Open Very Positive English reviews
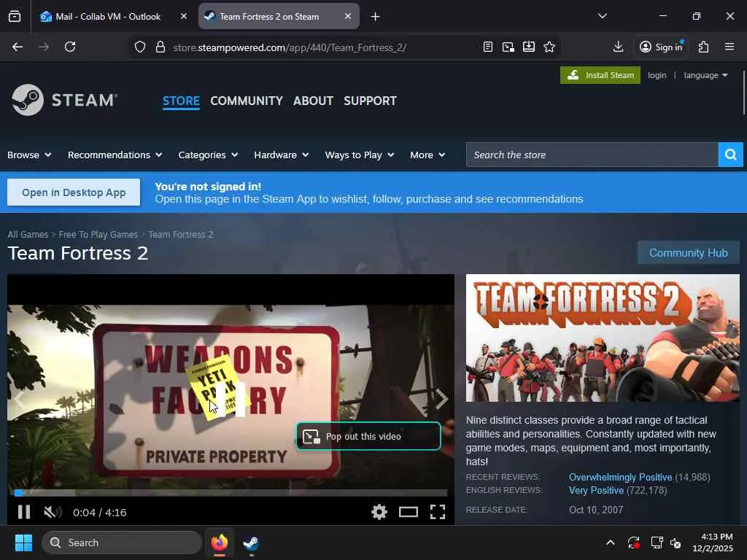The height and width of the screenshot is (560, 747). click(x=596, y=491)
